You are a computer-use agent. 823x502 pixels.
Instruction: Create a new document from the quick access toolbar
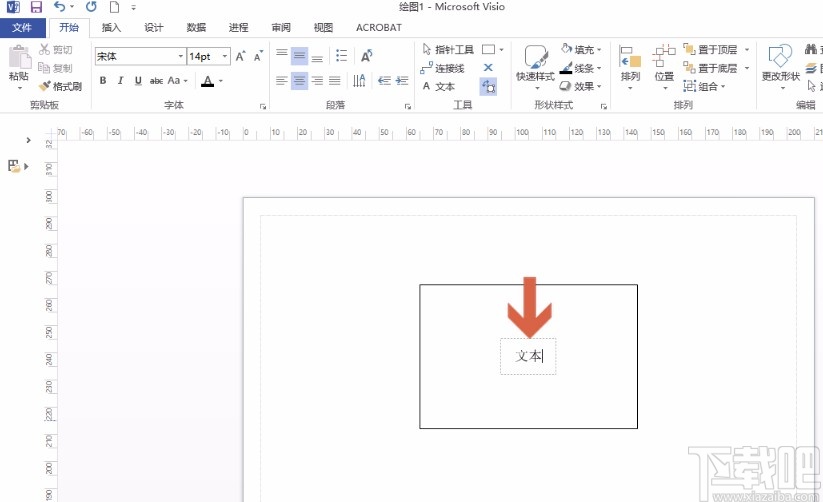114,7
